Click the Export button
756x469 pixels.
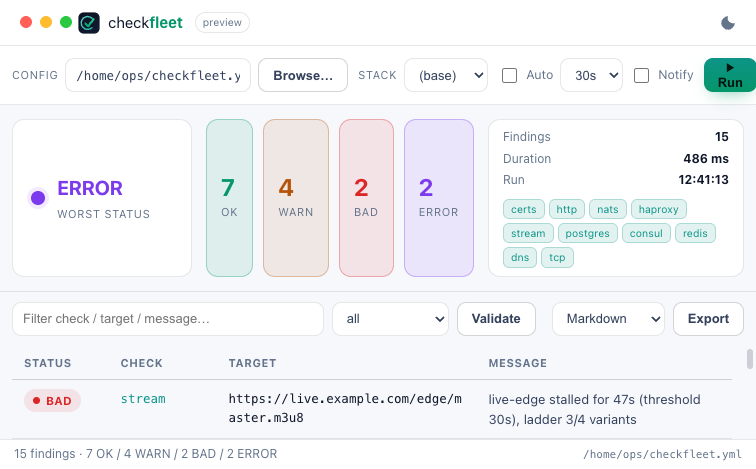[x=708, y=319]
